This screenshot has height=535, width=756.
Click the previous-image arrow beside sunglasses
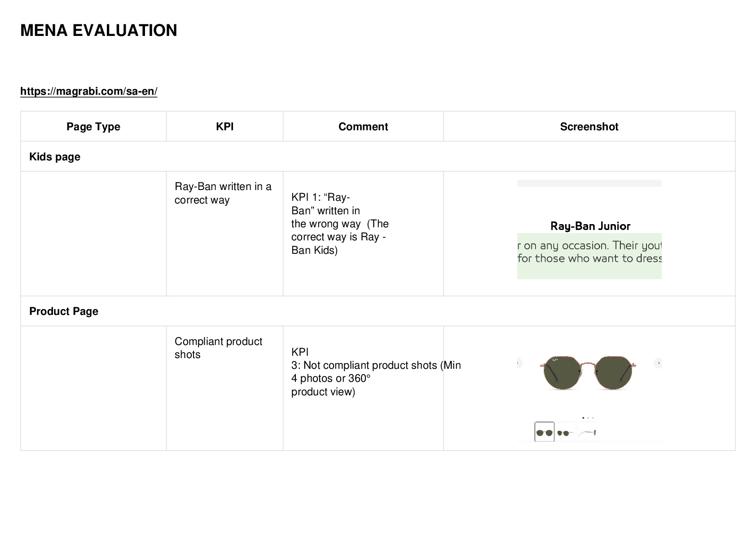[519, 363]
